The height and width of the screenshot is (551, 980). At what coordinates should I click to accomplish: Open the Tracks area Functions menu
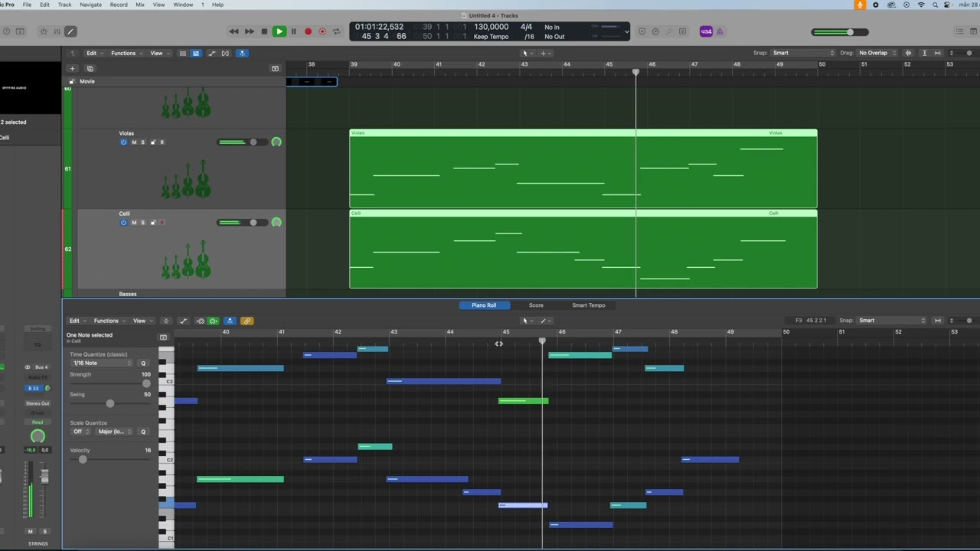(x=126, y=54)
